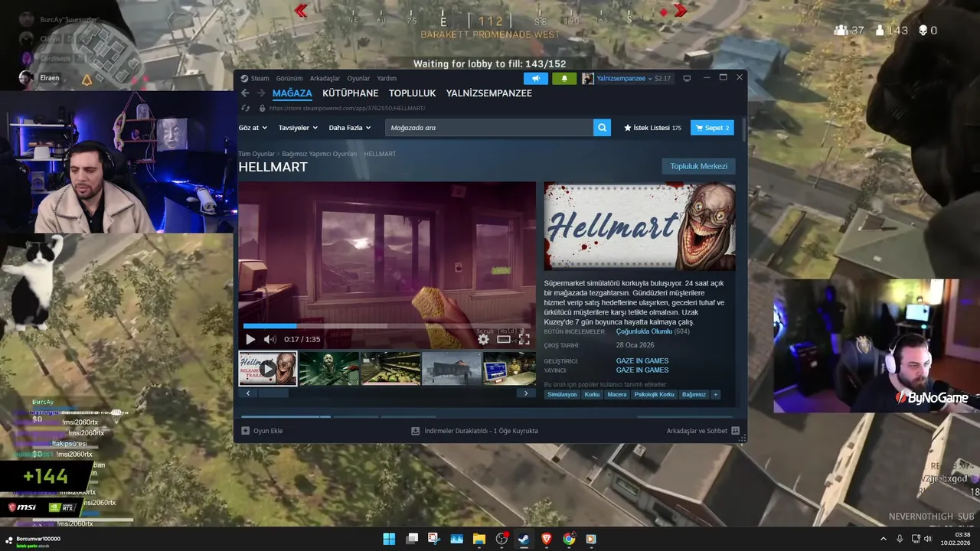Open Google Chrome from taskbar
This screenshot has width=980, height=551.
[x=569, y=539]
